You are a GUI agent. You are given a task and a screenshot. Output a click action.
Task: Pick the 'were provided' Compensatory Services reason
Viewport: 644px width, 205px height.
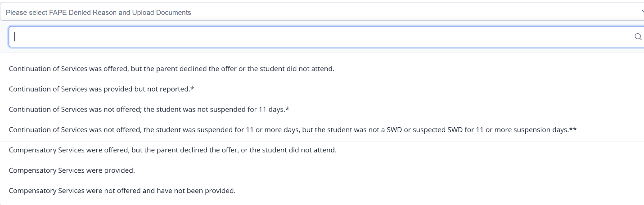pyautogui.click(x=72, y=170)
